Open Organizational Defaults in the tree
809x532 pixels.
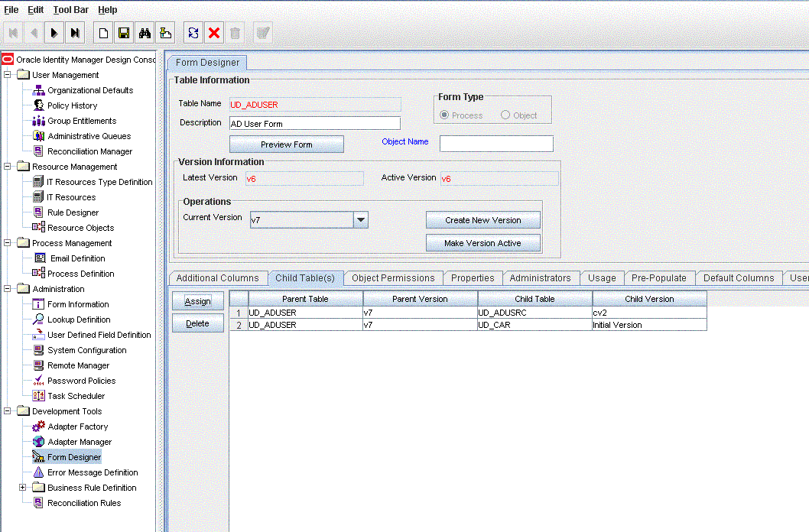90,90
